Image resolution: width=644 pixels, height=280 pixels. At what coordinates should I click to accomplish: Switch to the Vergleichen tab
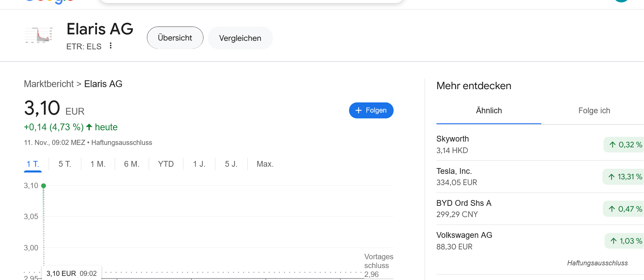tap(240, 38)
